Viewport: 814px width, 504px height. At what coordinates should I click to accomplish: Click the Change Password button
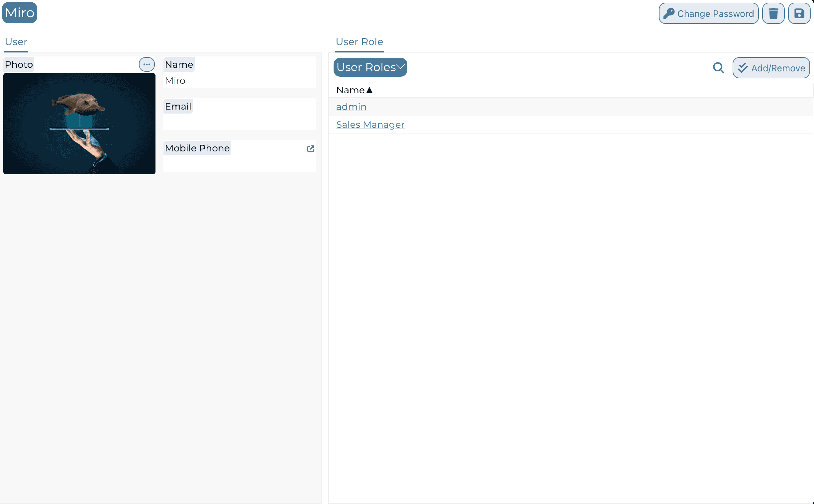[x=708, y=14]
